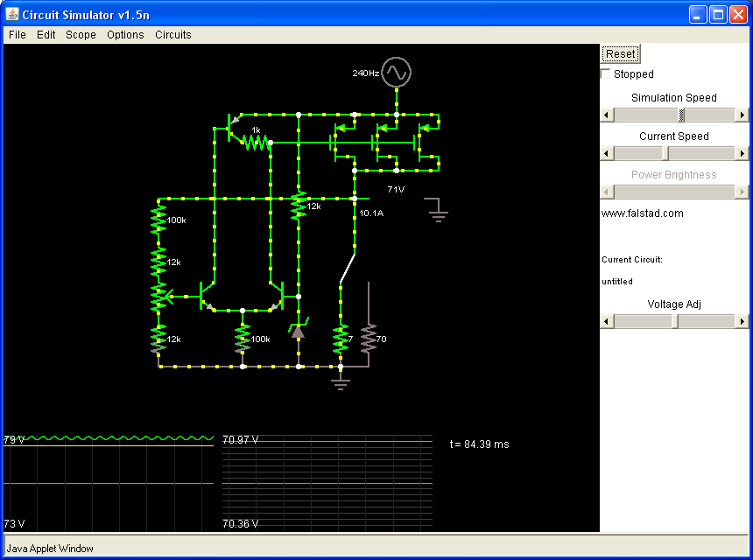Click Voltage Adj left arrow
The height and width of the screenshot is (560, 753).
tap(607, 321)
